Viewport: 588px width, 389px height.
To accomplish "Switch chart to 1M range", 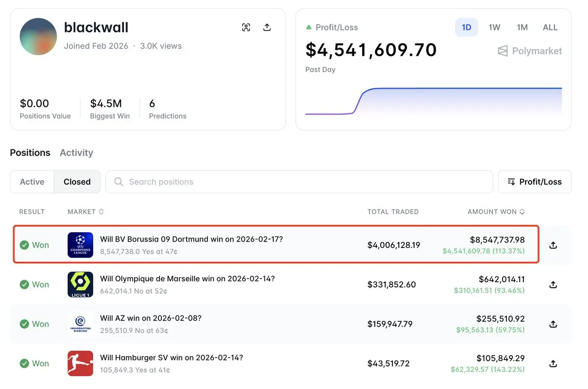I will 522,27.
